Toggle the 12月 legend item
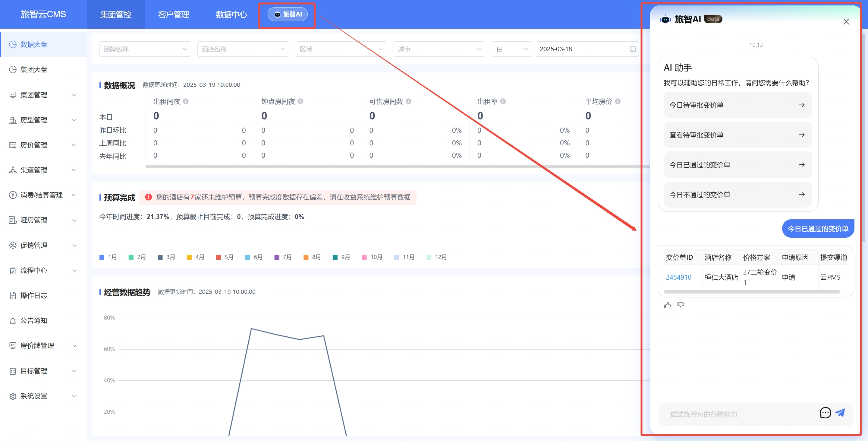This screenshot has height=441, width=868. (436, 257)
